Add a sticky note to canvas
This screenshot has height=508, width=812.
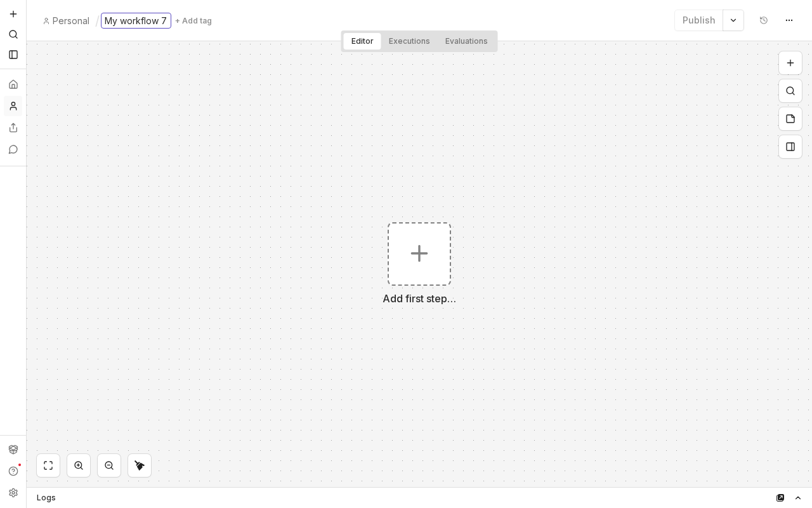point(790,119)
